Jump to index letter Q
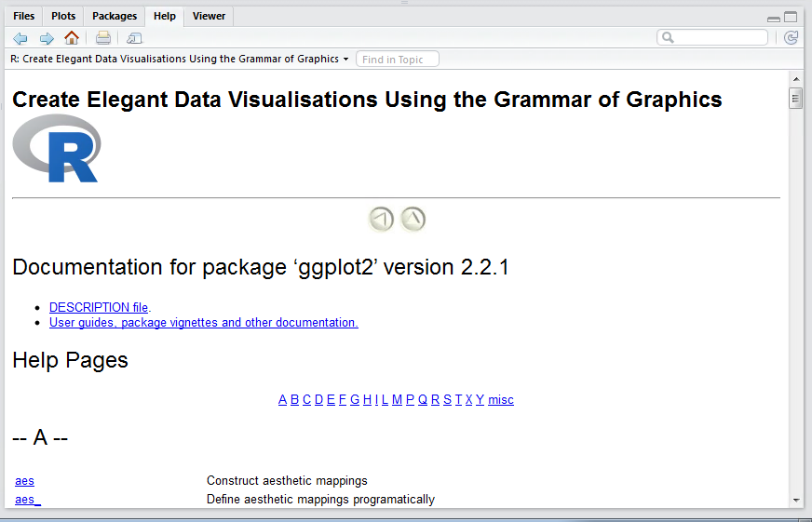 pos(423,399)
